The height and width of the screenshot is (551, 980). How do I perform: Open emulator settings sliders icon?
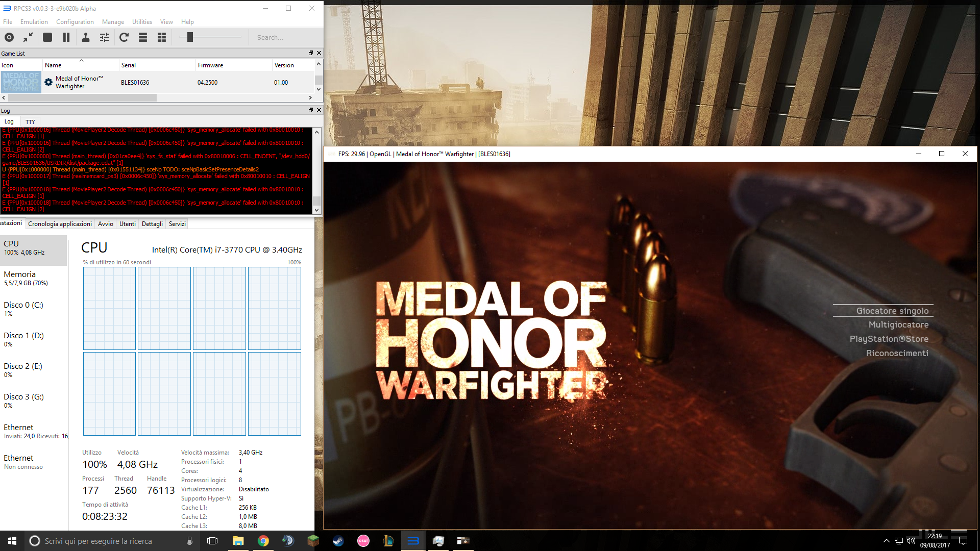coord(105,37)
